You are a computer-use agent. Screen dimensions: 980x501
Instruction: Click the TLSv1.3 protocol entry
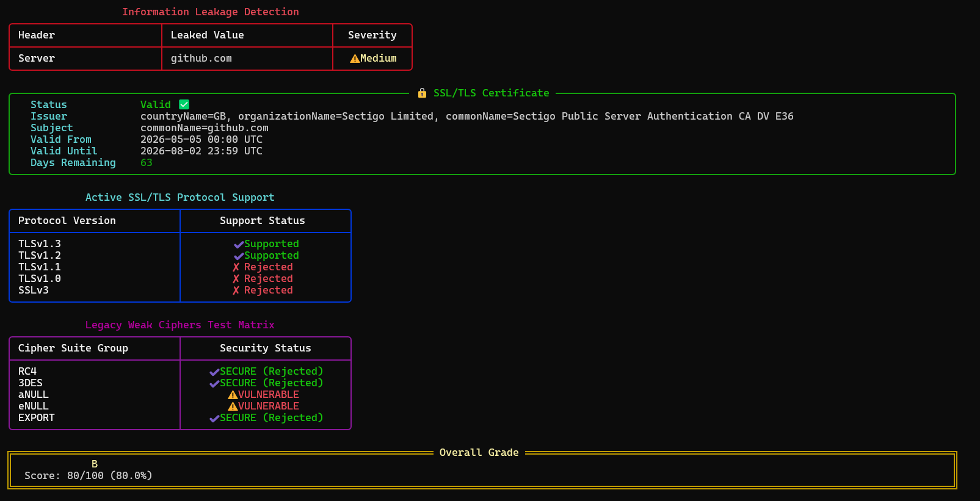[x=40, y=243]
